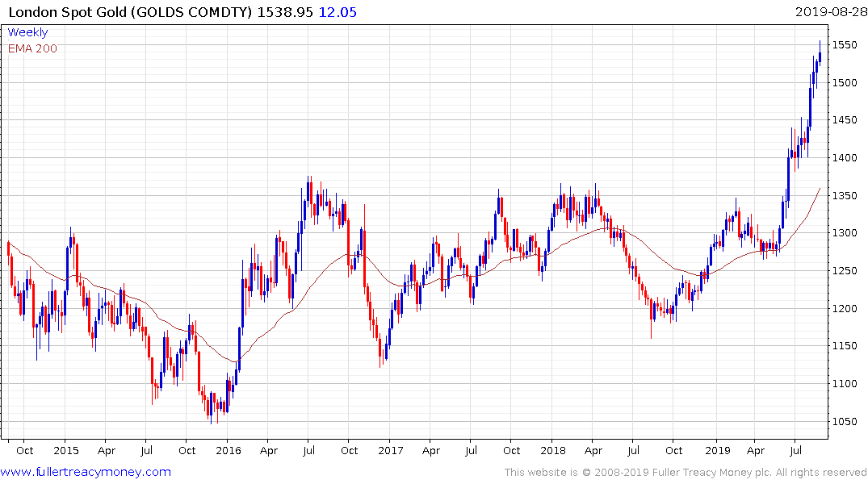Click the 1100 price axis label
This screenshot has width=868, height=484.
pyautogui.click(x=845, y=383)
